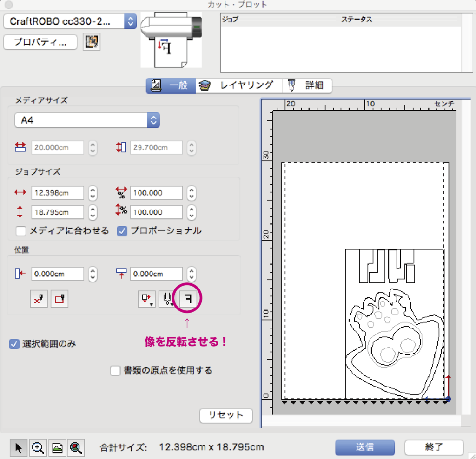Click the プロパティ... button

(40, 42)
